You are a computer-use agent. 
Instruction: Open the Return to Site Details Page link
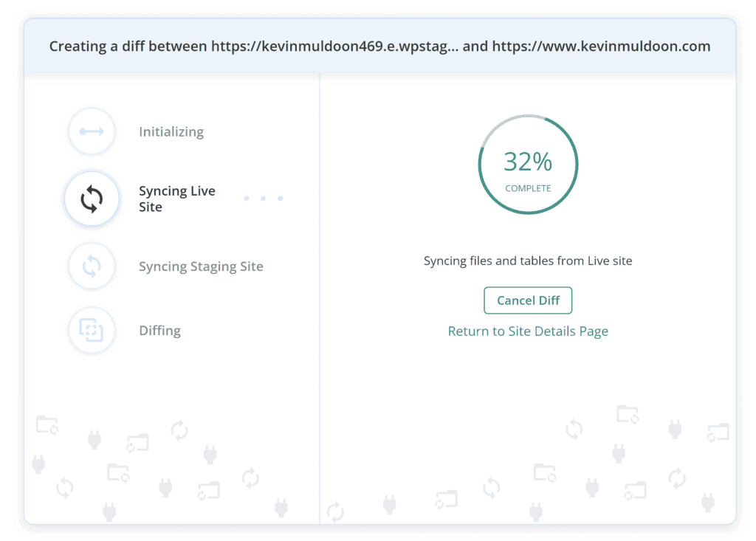(528, 331)
